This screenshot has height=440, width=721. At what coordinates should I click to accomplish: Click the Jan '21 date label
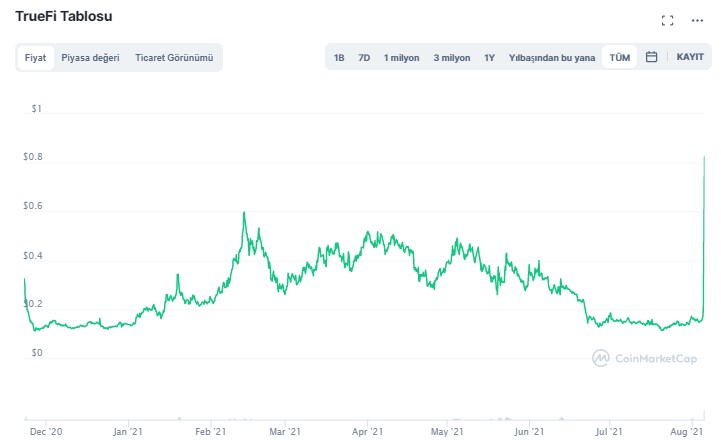128,432
